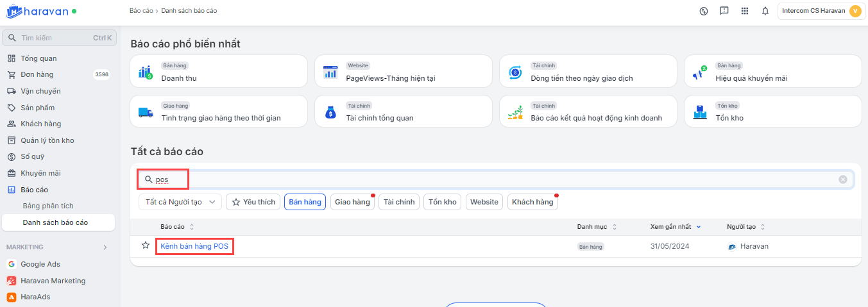Open the apps grid icon
The width and height of the screenshot is (868, 307).
[745, 11]
